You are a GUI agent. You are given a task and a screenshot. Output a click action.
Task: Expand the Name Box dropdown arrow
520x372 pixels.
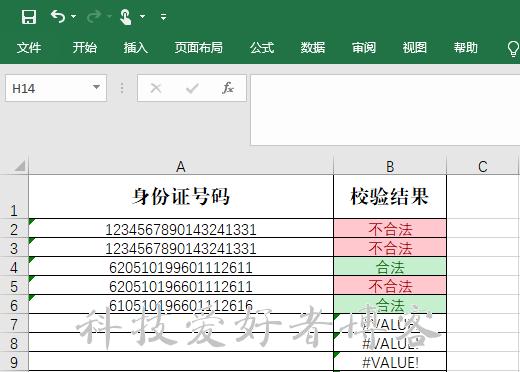point(96,87)
